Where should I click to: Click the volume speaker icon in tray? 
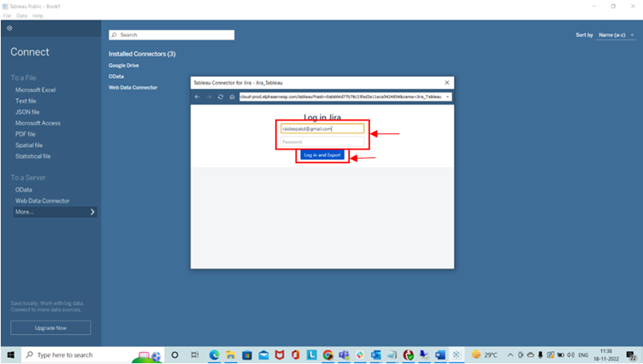point(571,355)
